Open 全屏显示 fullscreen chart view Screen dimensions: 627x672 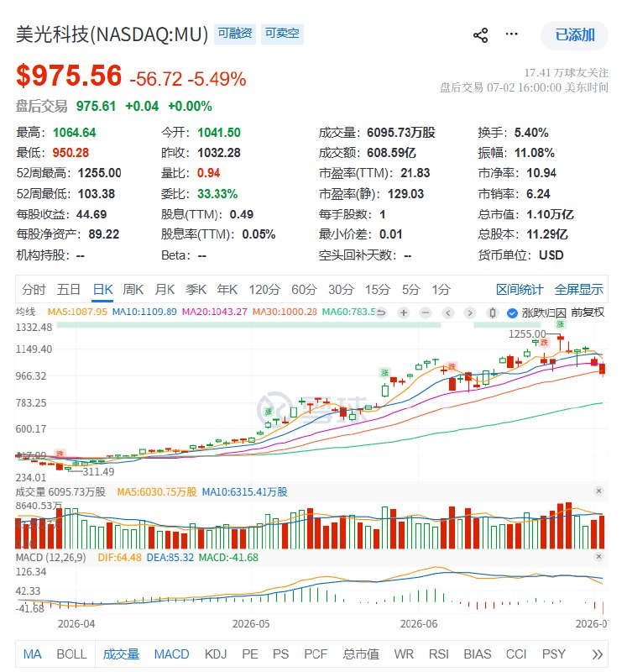[578, 290]
